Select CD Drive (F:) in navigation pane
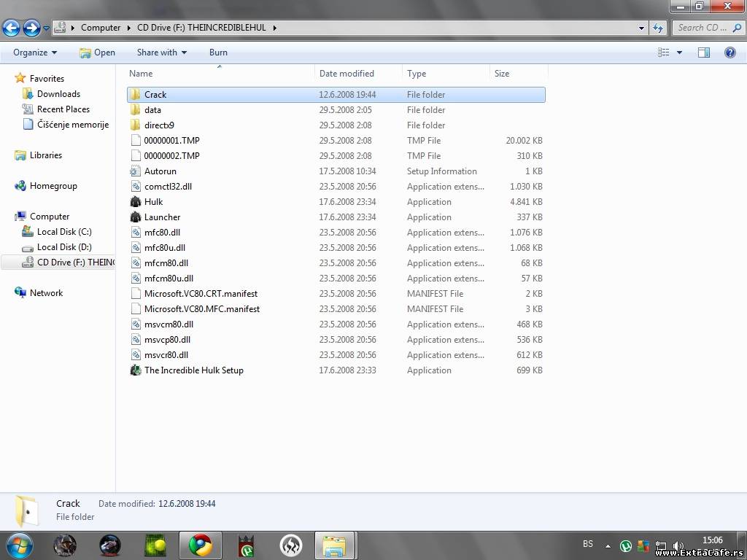Viewport: 747px width, 560px height. [x=58, y=262]
